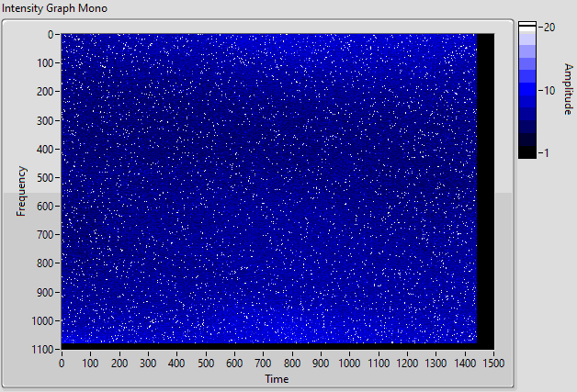Image resolution: width=577 pixels, height=392 pixels.
Task: Click the 1500 value on Time axis
Action: point(493,364)
